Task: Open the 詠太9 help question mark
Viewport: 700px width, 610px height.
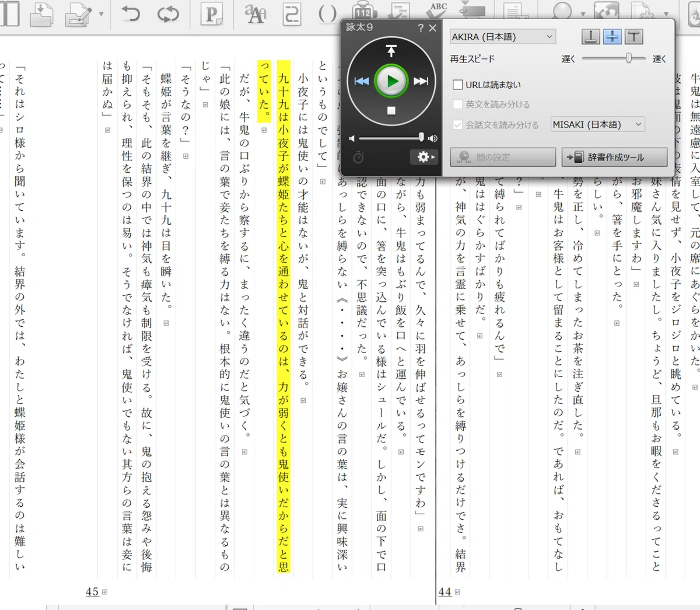Action: [421, 27]
